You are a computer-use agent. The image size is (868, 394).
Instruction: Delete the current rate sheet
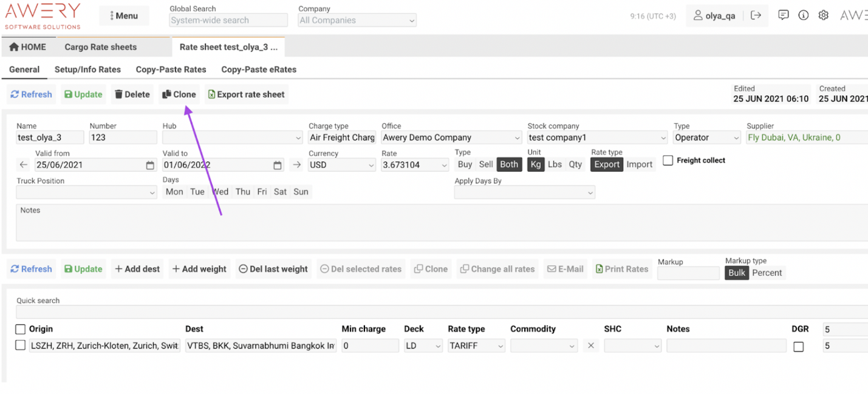pos(132,94)
